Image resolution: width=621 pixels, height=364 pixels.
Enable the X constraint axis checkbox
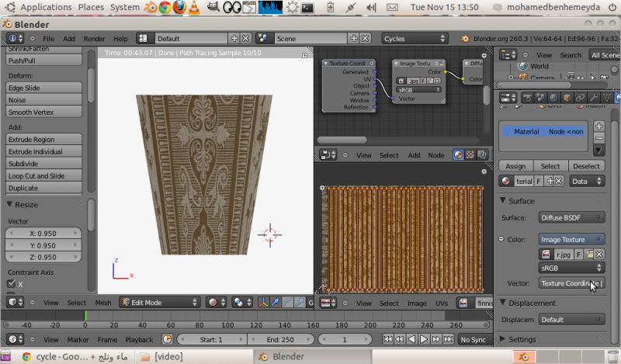point(12,284)
